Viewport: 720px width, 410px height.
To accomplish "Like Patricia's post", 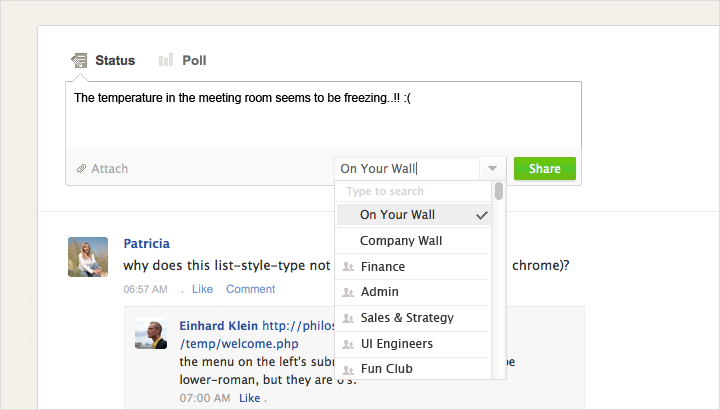I will click(x=202, y=290).
